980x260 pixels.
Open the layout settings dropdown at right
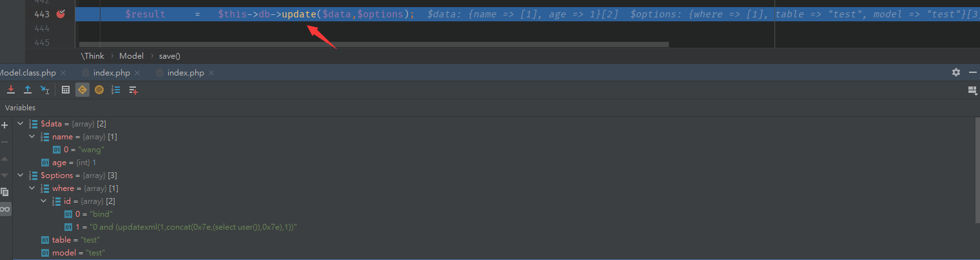(x=972, y=90)
